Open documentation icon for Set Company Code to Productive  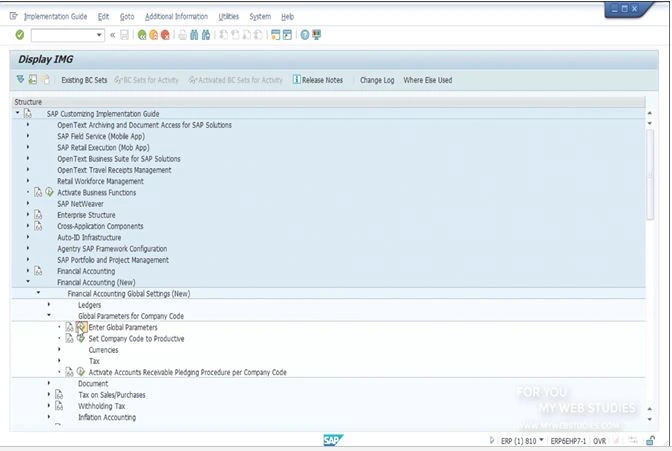pyautogui.click(x=69, y=339)
